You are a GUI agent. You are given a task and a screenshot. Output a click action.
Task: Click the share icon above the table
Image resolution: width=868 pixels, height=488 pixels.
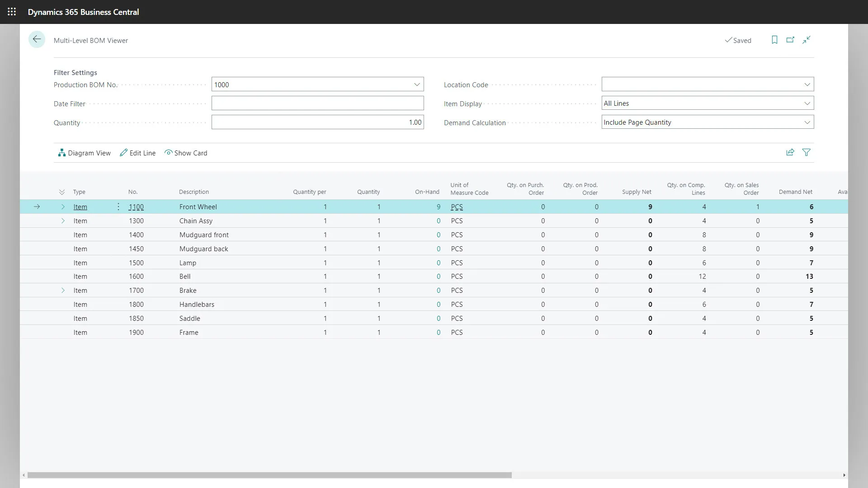pyautogui.click(x=790, y=153)
